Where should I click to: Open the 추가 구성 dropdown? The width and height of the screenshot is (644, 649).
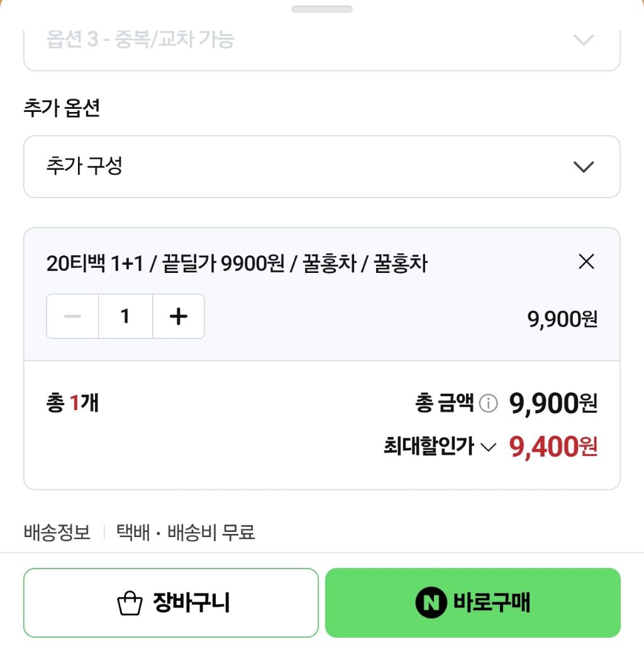click(x=321, y=167)
